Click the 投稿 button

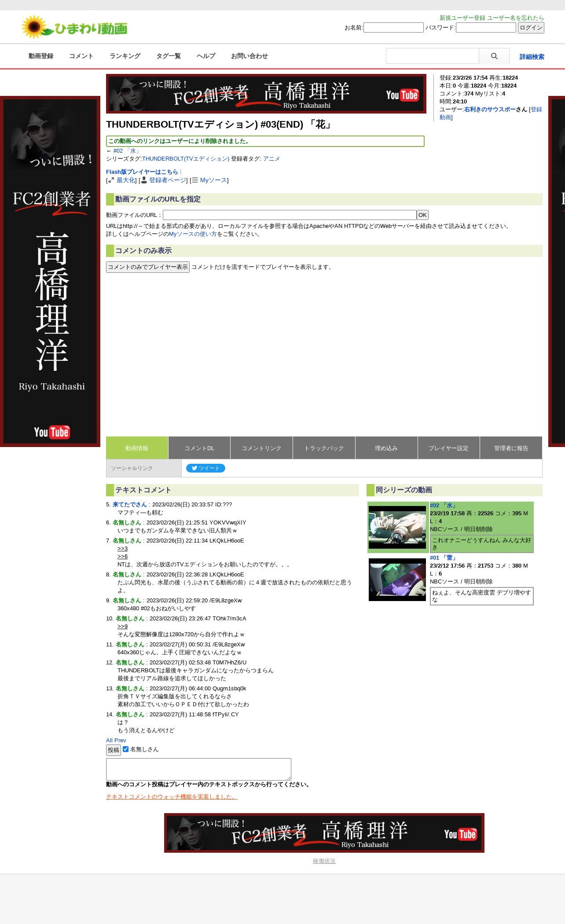tap(114, 750)
